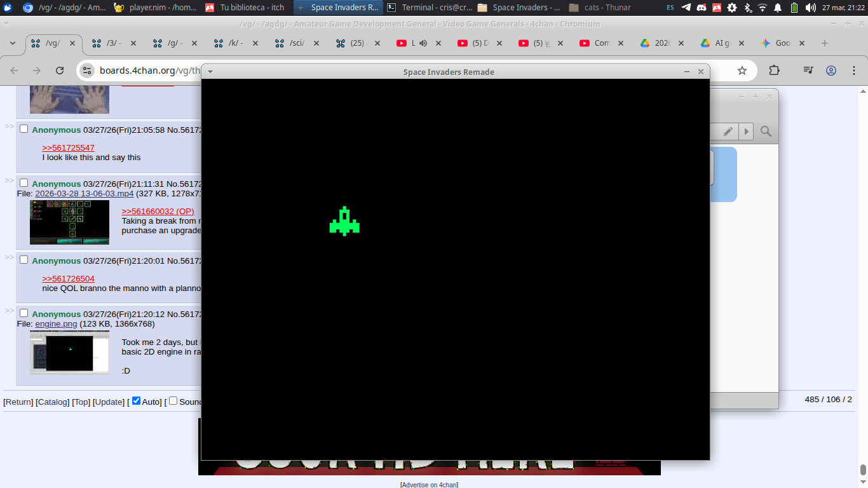Open the volume speaker tray icon
868x488 pixels.
pos(810,8)
